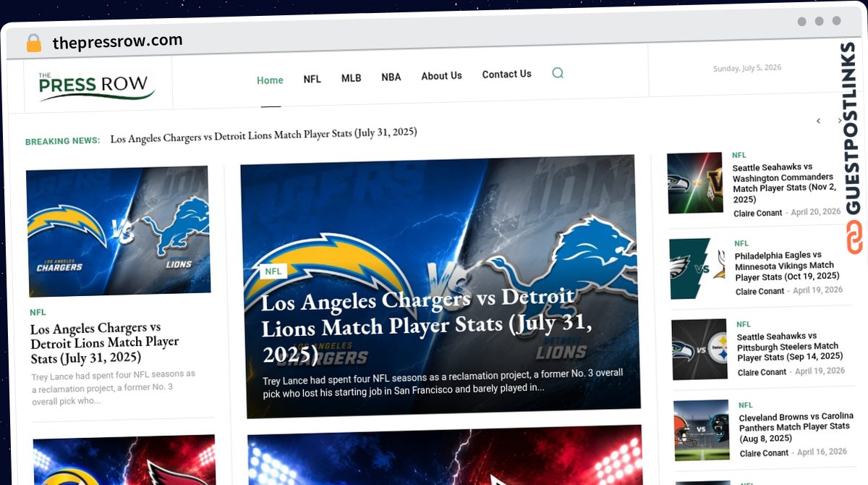Click NFL tag above Seahawks vs Steelers
The height and width of the screenshot is (485, 868).
744,324
